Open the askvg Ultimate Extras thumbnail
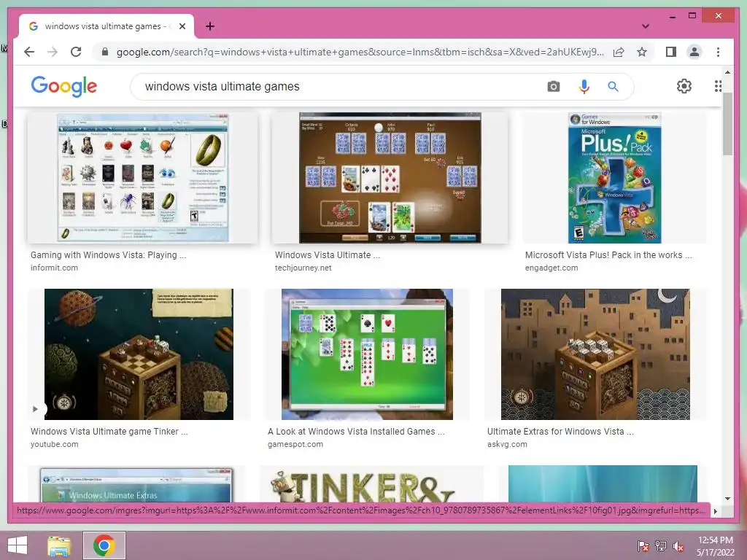This screenshot has width=747, height=560. 595,354
